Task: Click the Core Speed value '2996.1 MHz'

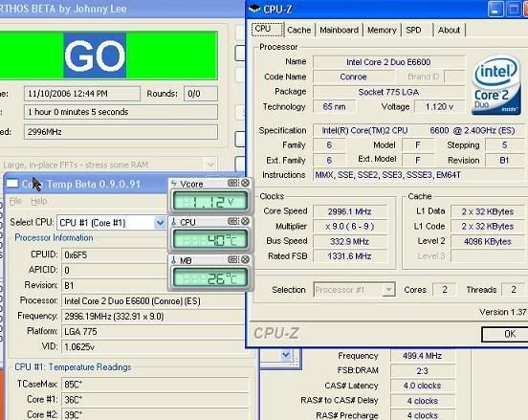Action: click(349, 211)
